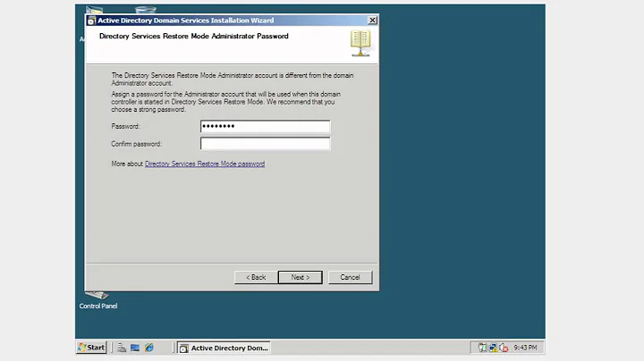Image resolution: width=644 pixels, height=361 pixels.
Task: Click the Show Desktop quick launch icon
Action: 135,348
